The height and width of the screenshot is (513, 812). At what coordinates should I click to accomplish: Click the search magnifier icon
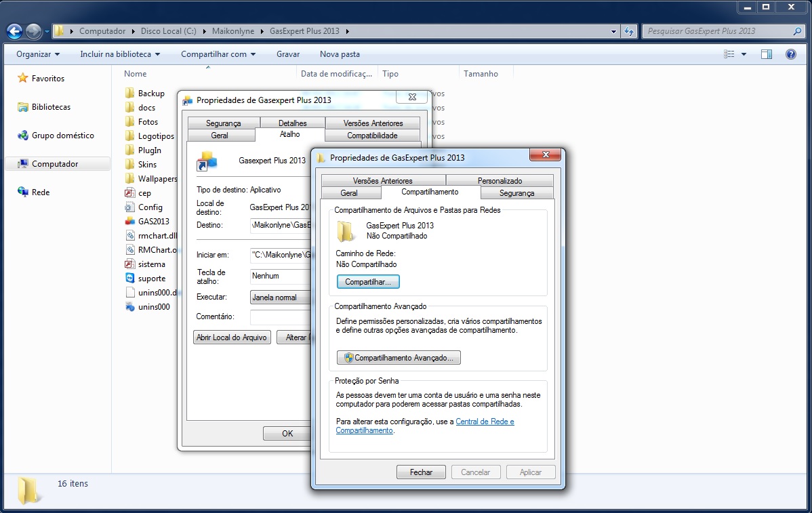point(798,31)
